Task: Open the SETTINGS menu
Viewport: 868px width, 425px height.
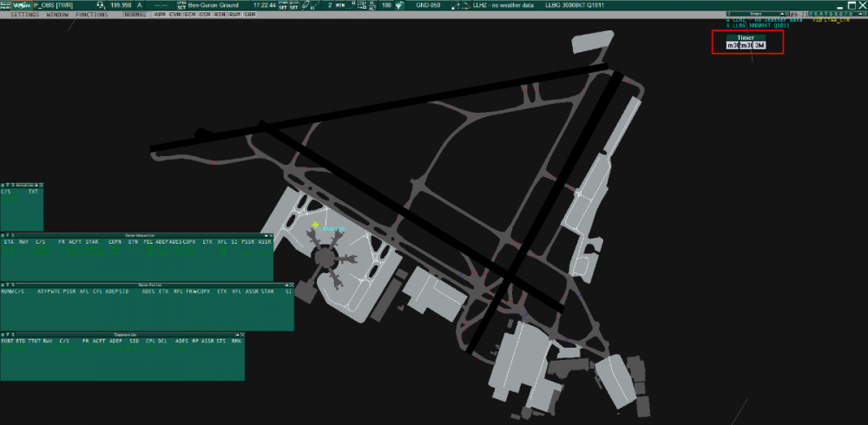Action: point(24,16)
